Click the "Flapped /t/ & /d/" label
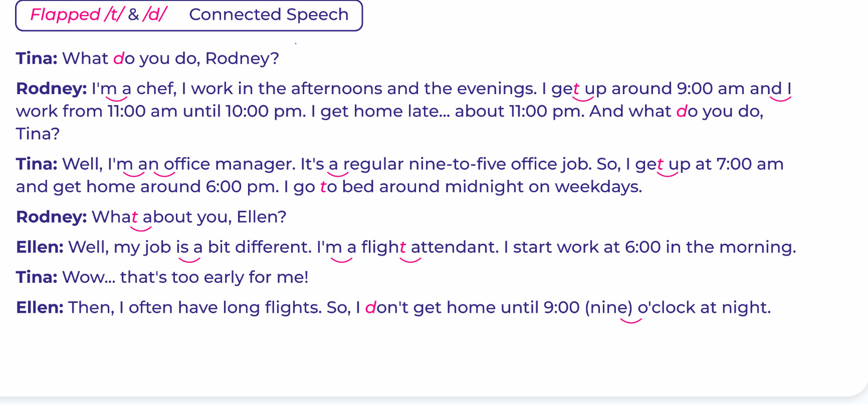The height and width of the screenshot is (404, 868). tap(98, 15)
